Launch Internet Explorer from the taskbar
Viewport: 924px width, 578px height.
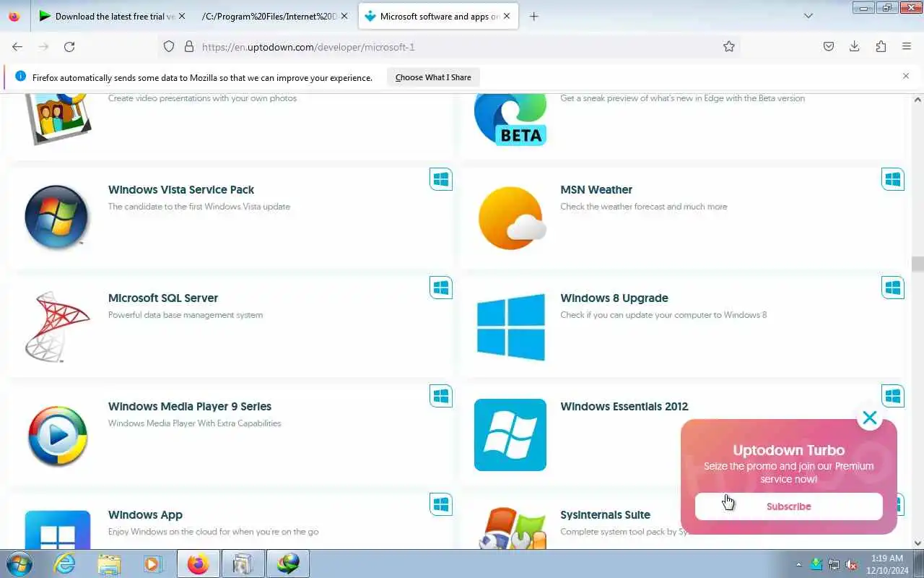(x=65, y=564)
